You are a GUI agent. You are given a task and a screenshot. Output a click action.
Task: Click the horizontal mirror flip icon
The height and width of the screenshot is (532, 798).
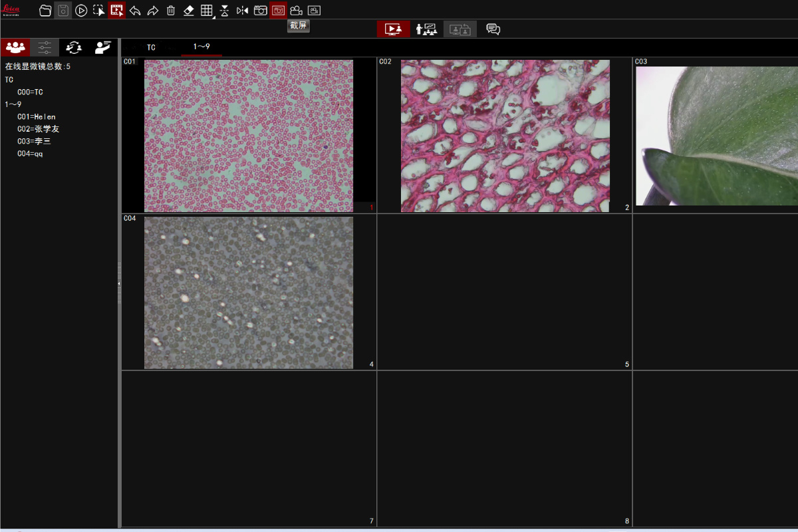[243, 11]
